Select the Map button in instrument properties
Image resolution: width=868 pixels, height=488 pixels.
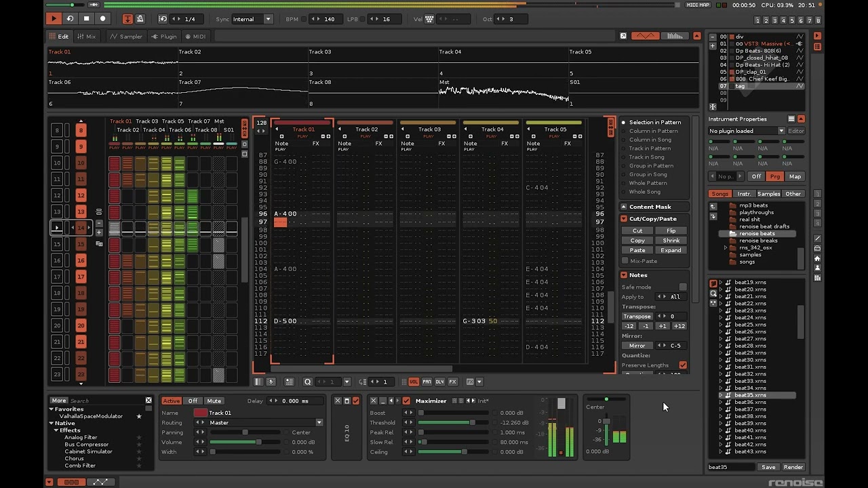coord(795,176)
